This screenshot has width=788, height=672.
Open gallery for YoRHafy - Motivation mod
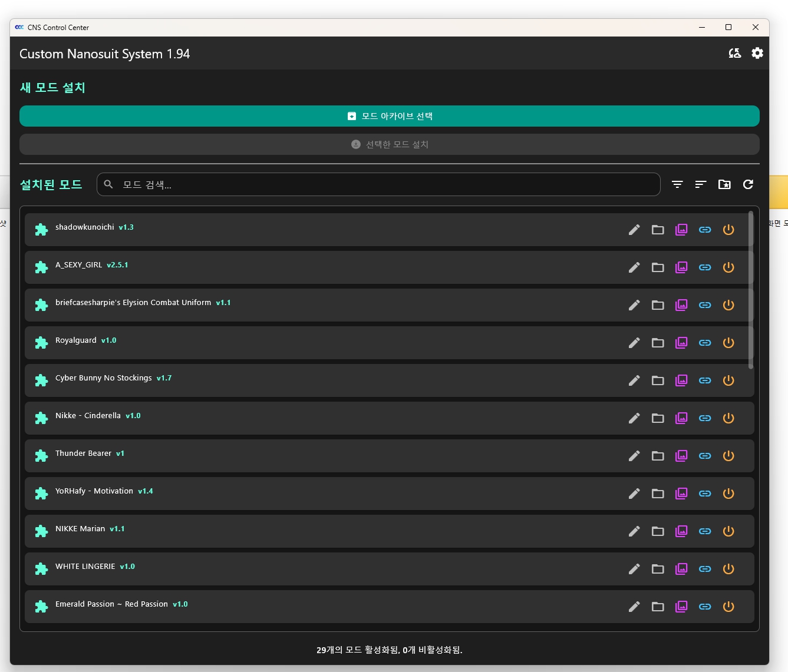pos(681,494)
